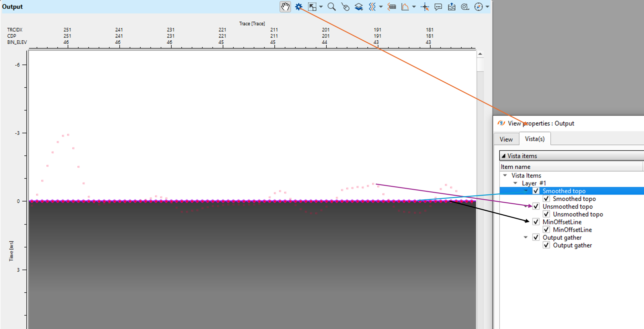
Task: Switch to the View tab
Action: [506, 139]
